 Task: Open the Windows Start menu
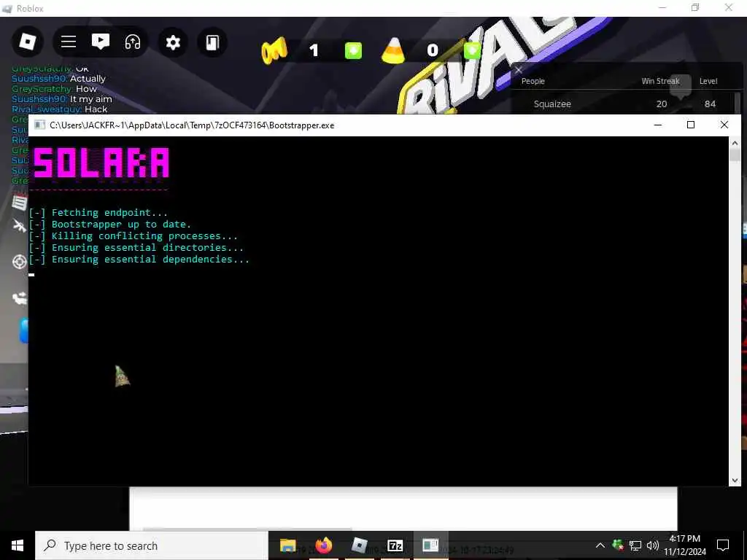(18, 545)
